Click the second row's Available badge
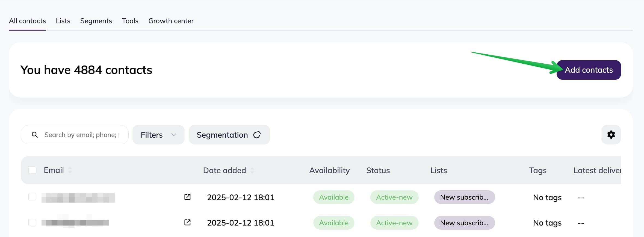 [x=334, y=223]
